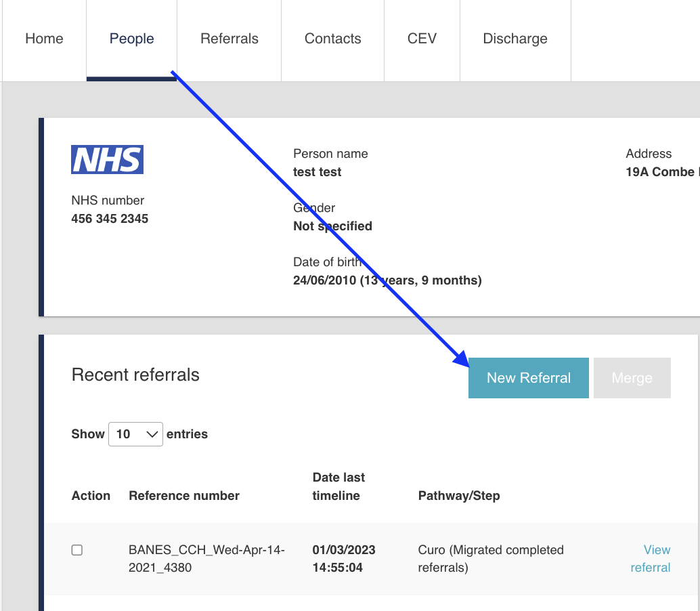Viewport: 700px width, 611px height.
Task: Sort by Reference number column
Action: tap(184, 496)
